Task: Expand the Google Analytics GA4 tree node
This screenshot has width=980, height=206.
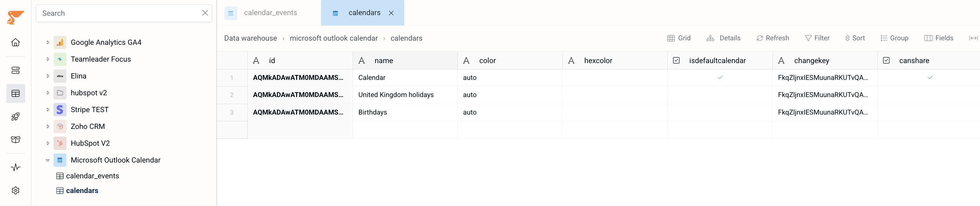Action: pyautogui.click(x=48, y=42)
